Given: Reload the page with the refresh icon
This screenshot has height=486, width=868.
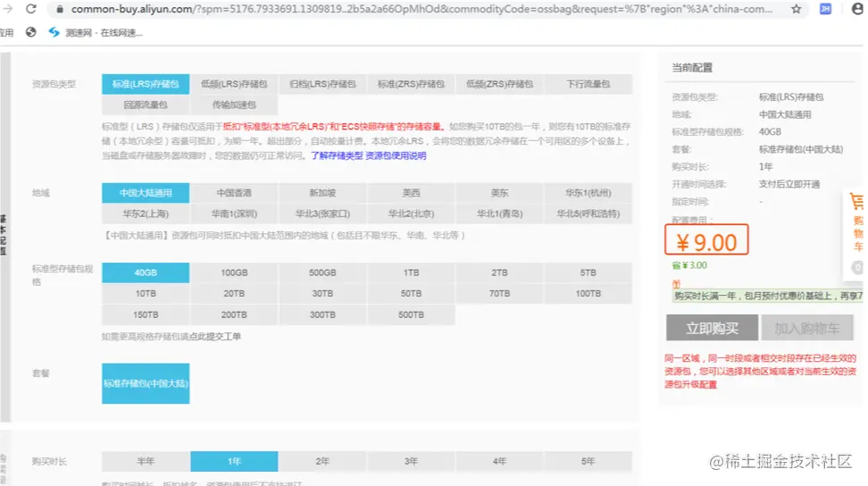Looking at the screenshot, I should point(31,9).
